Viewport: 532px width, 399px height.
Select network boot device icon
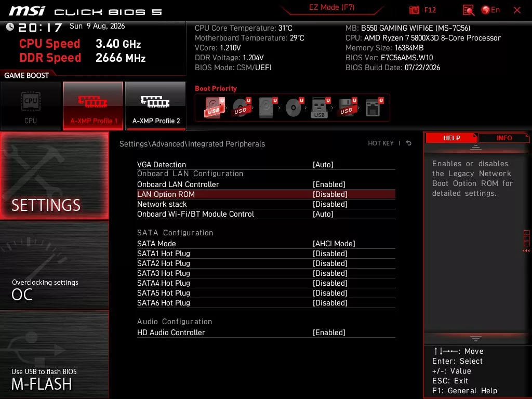[374, 108]
